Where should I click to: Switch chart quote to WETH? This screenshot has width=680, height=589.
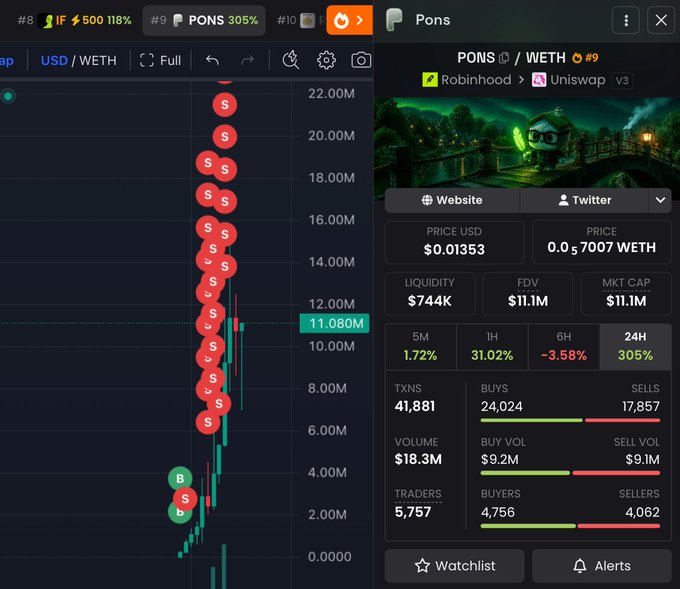[x=98, y=60]
